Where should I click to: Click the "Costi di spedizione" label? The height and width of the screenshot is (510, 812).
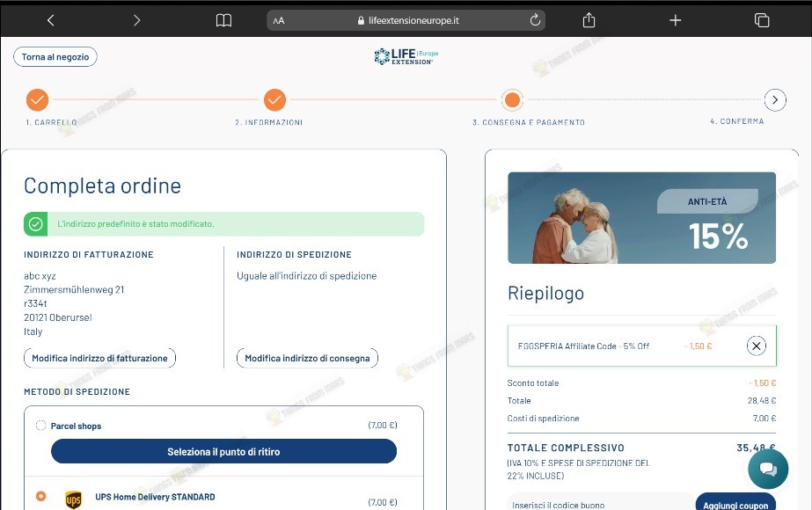pyautogui.click(x=543, y=419)
